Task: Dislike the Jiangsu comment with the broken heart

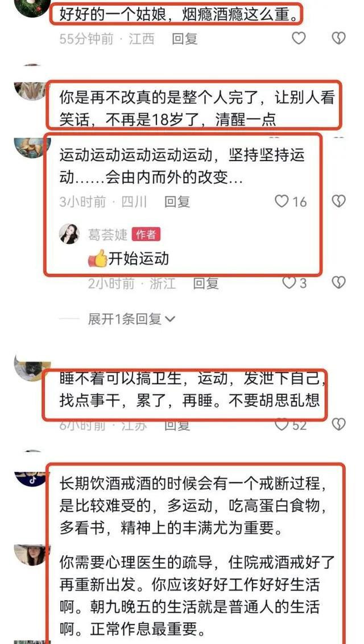Action: (338, 424)
